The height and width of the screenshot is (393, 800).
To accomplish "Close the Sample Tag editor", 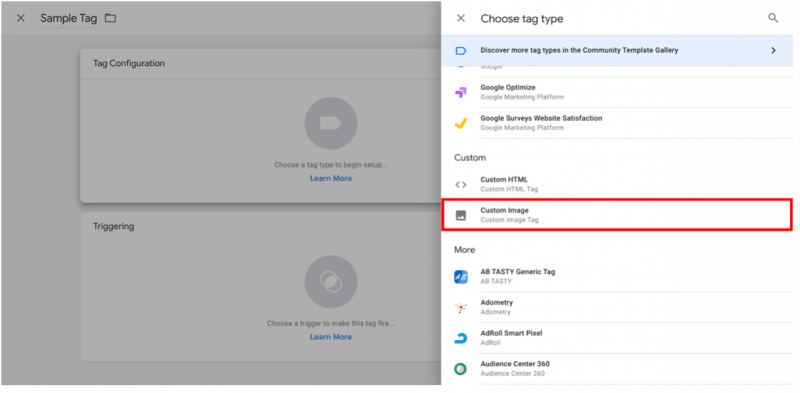I will pyautogui.click(x=20, y=18).
